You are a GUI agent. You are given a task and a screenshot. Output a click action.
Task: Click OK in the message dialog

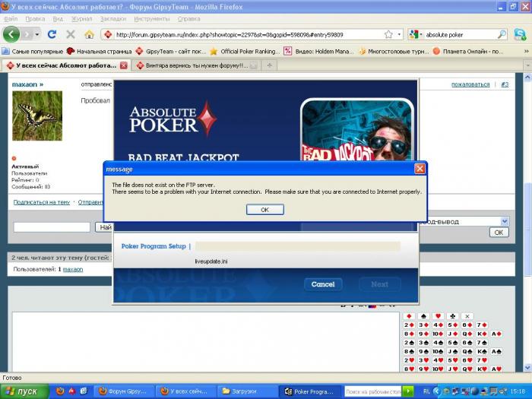click(265, 210)
